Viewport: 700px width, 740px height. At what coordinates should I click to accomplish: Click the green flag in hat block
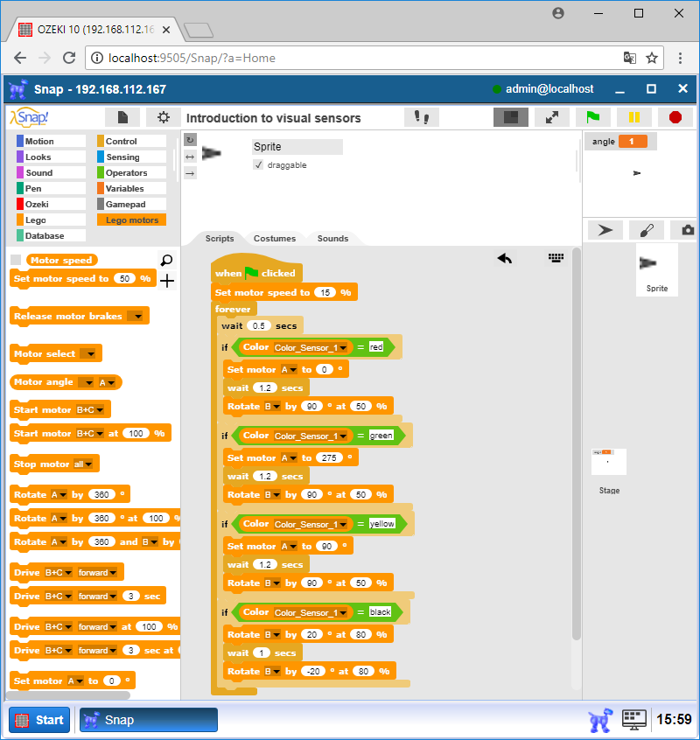click(252, 273)
